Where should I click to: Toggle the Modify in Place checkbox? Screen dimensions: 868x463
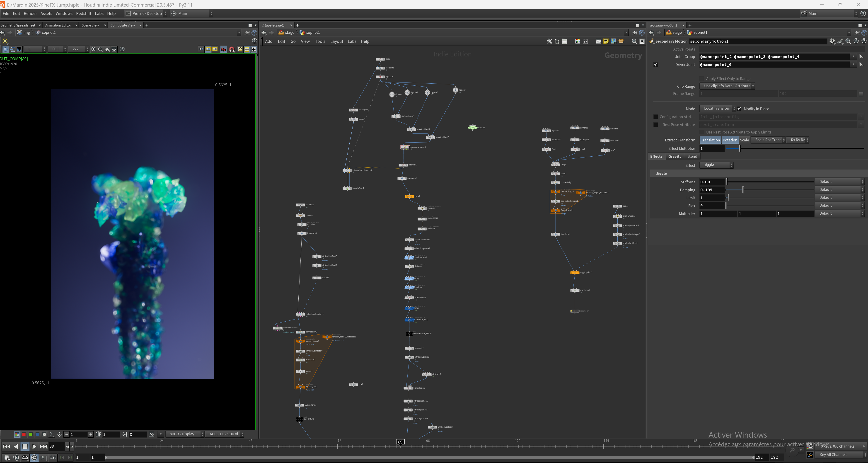coord(739,109)
